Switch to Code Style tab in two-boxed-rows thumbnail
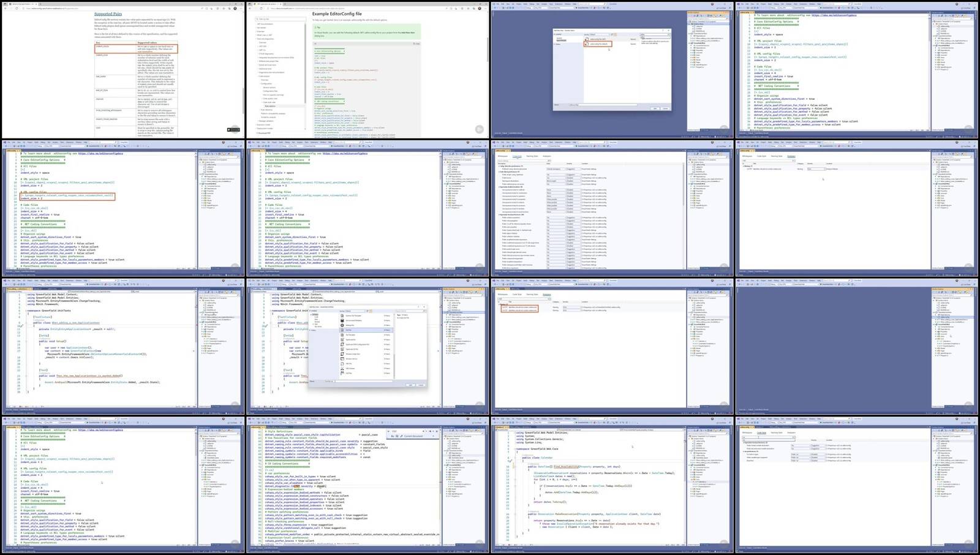 (x=517, y=295)
